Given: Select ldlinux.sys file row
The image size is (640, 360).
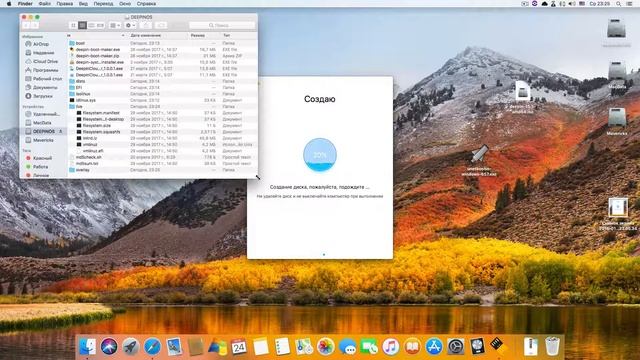Looking at the screenshot, I should [x=162, y=100].
